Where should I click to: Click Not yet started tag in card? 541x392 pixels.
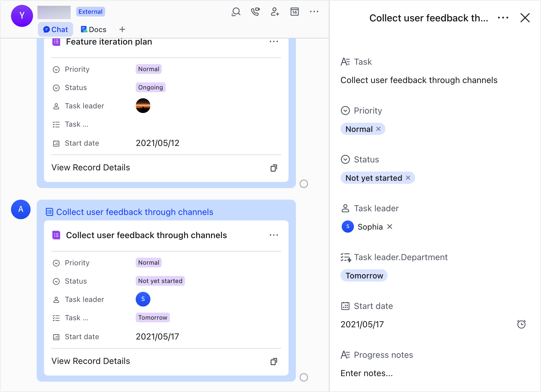tap(160, 281)
